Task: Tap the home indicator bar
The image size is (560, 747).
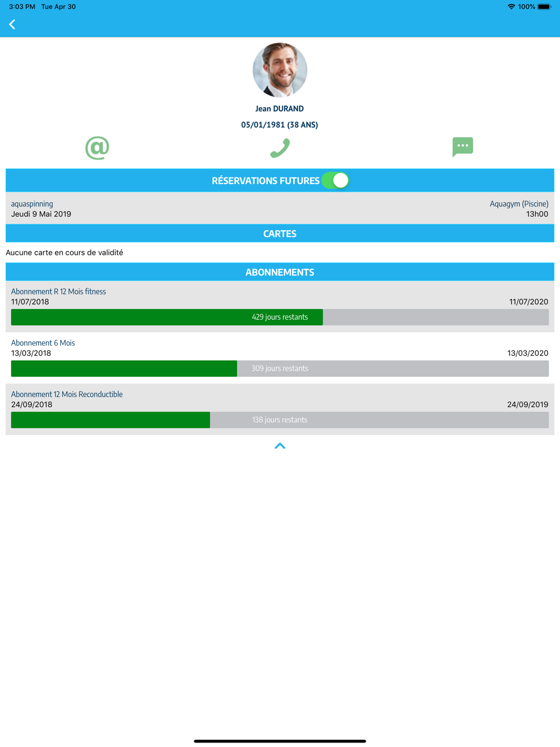Action: click(x=280, y=741)
